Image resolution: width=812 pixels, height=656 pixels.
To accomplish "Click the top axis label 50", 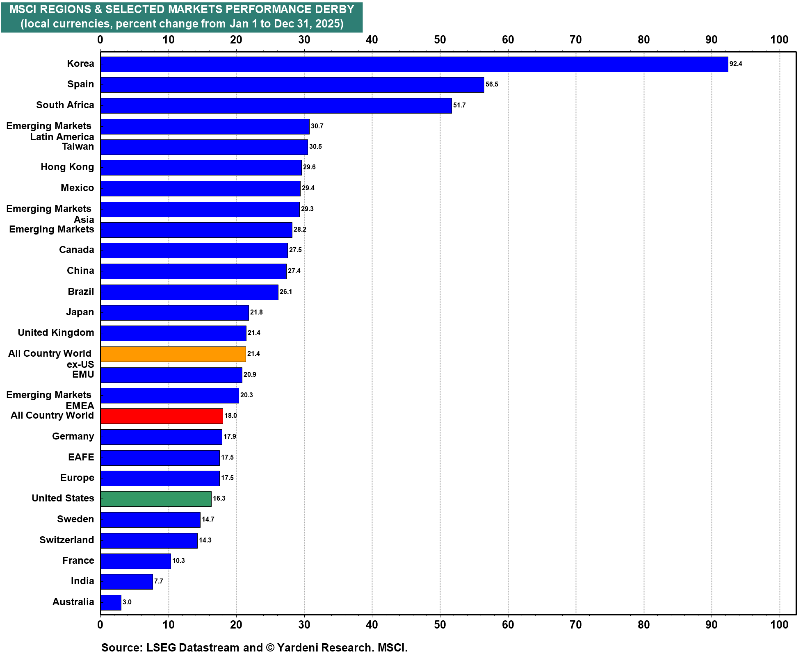I will [440, 40].
